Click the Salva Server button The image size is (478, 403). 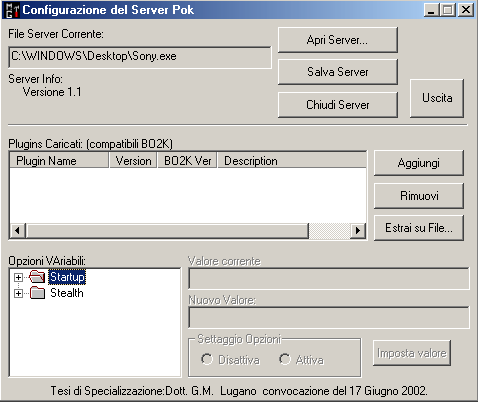point(338,72)
